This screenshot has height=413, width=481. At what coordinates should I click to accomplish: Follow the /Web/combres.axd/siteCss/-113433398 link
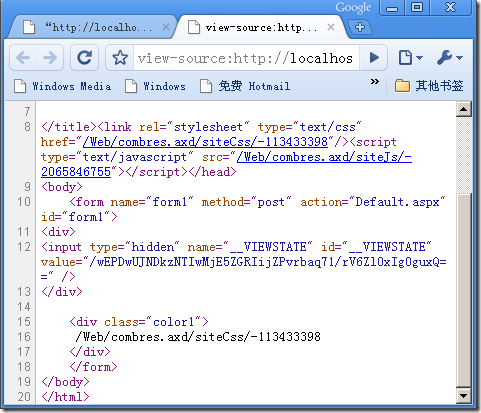pos(205,142)
